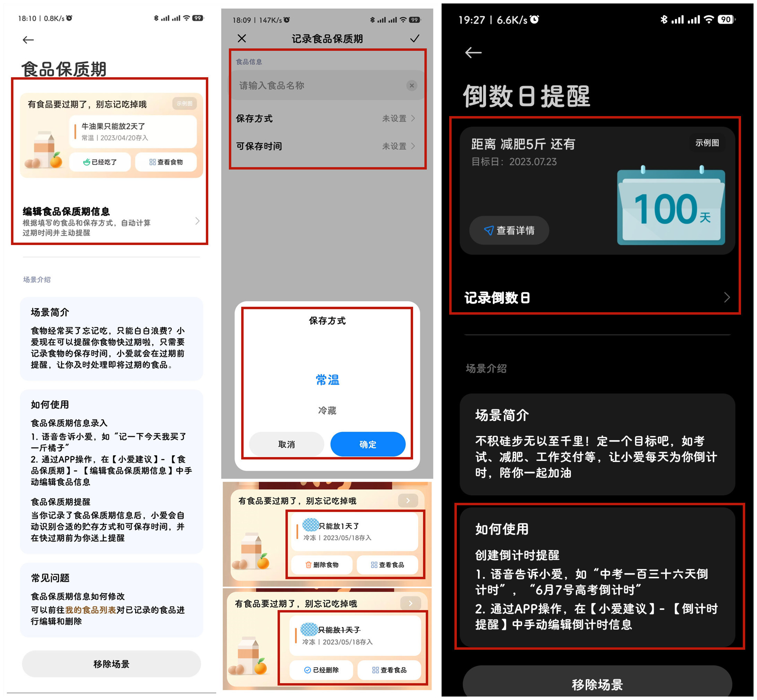Viewport: 757px width, 700px height.
Task: Close the 记录食品保质期 editor with the X
Action: tap(242, 38)
